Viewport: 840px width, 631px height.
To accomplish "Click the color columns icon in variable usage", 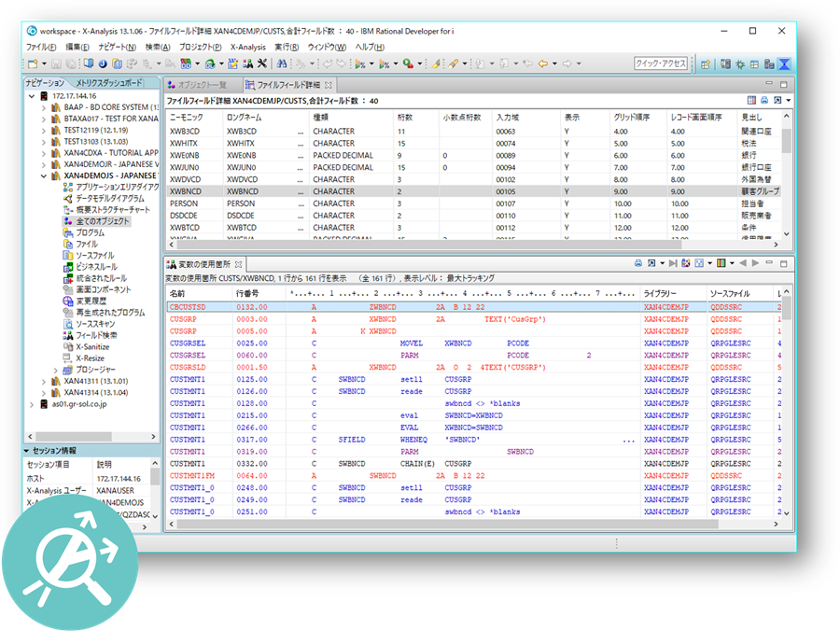I will tap(721, 263).
